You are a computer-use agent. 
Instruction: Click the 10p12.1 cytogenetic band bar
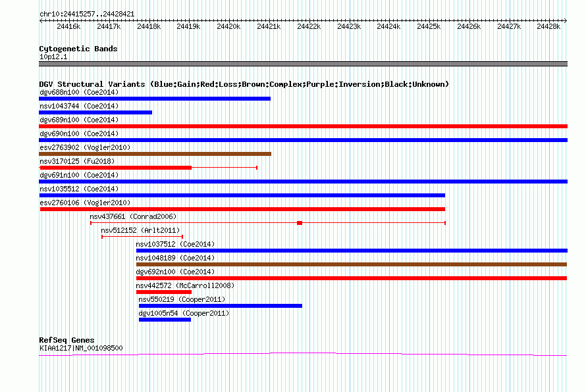[303, 64]
